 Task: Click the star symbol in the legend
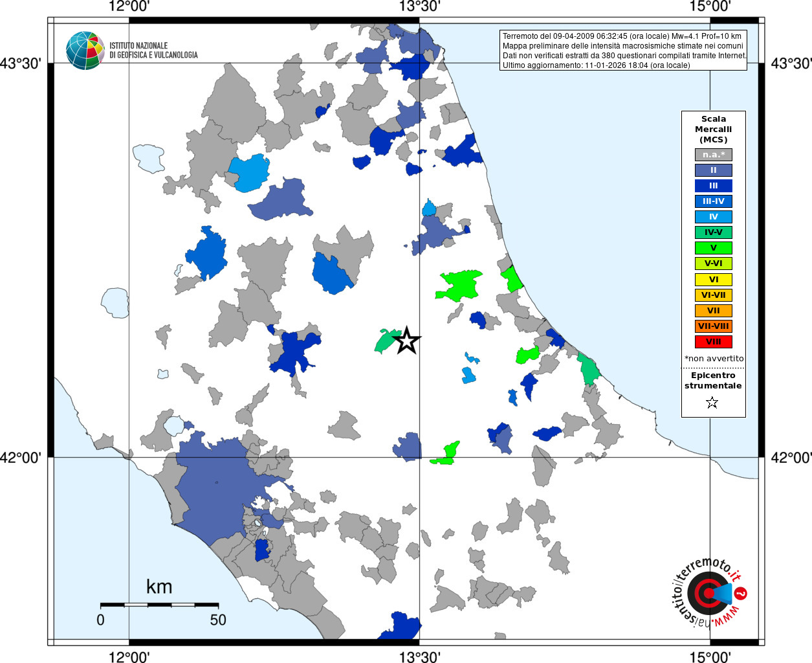tap(712, 403)
